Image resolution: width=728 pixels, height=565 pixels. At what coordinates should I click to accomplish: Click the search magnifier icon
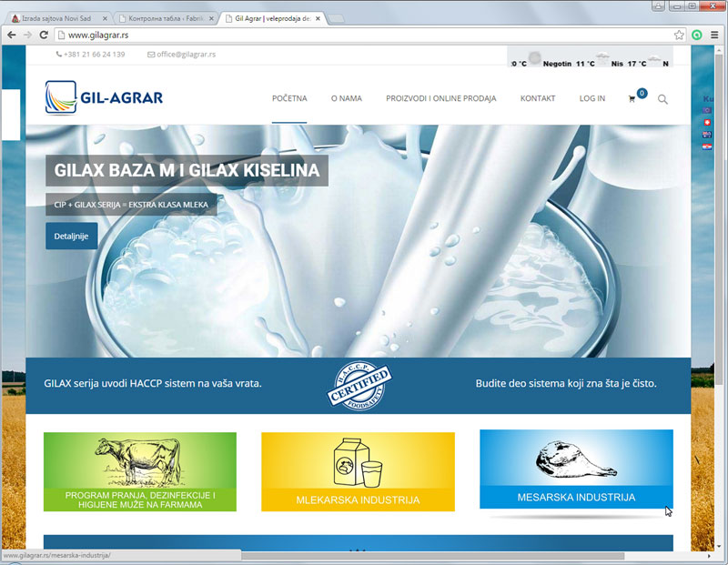[x=662, y=99]
